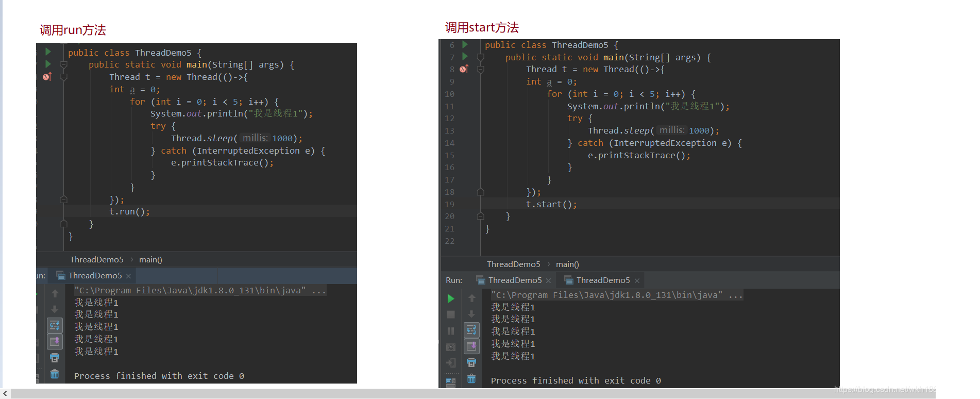The width and height of the screenshot is (980, 399).
Task: Click run arrow on line 7 in start-method screenshot
Action: pyautogui.click(x=465, y=56)
